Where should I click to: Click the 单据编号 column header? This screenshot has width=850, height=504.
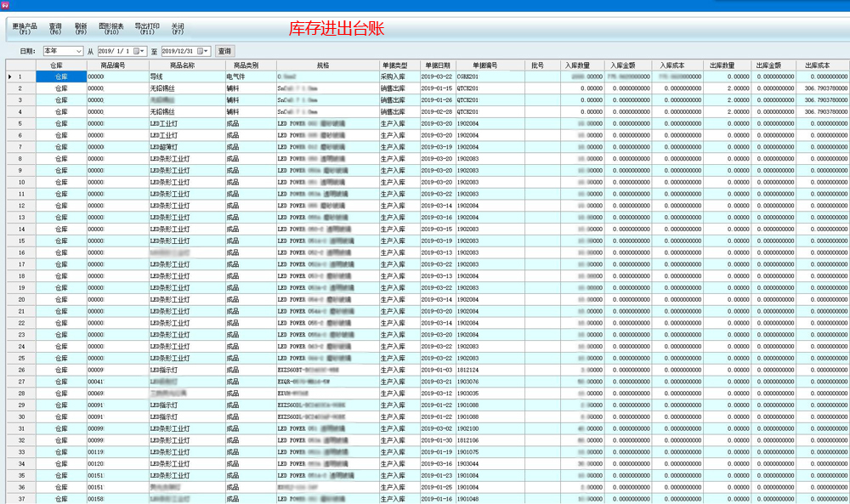(490, 65)
